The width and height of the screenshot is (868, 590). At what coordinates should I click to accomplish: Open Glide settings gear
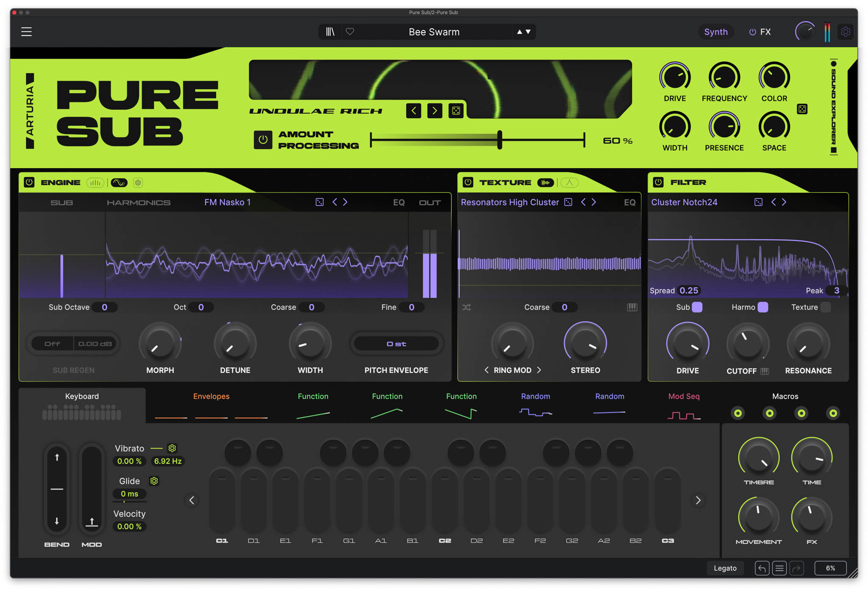(x=154, y=481)
